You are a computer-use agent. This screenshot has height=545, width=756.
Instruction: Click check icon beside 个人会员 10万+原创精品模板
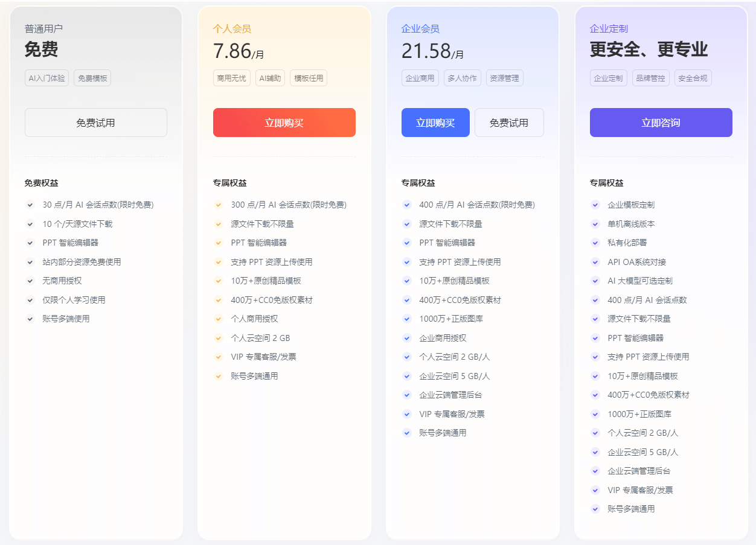[x=219, y=281]
